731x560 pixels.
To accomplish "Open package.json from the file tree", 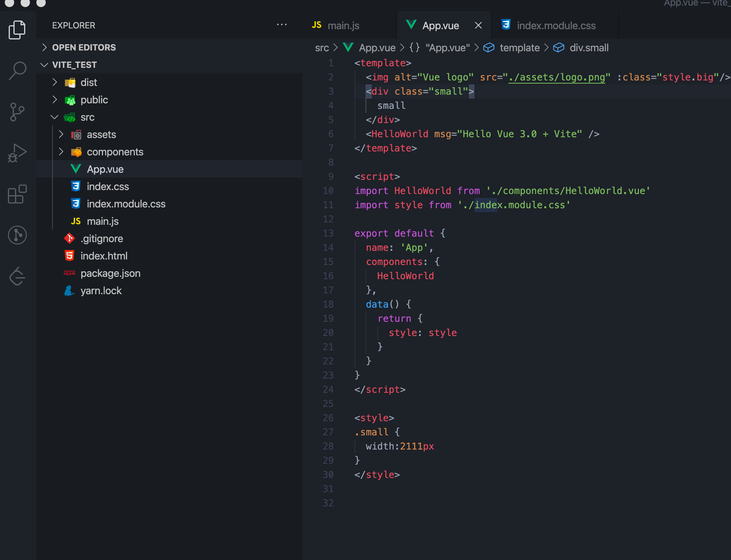I will [x=110, y=273].
